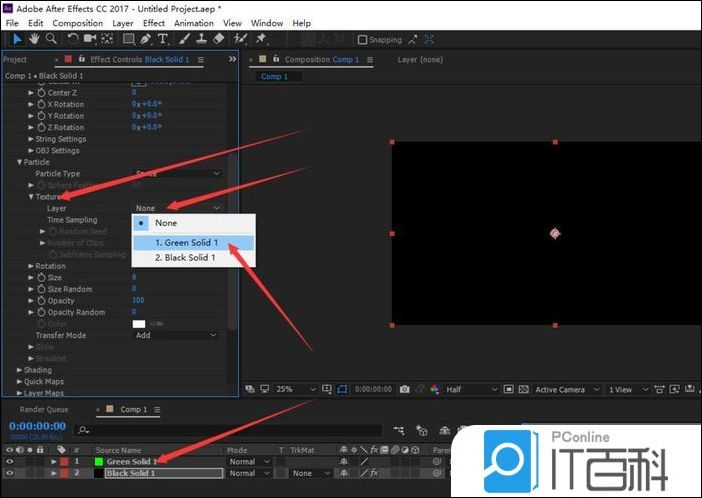Open the white Color swatch
The height and width of the screenshot is (498, 702).
pyautogui.click(x=139, y=323)
